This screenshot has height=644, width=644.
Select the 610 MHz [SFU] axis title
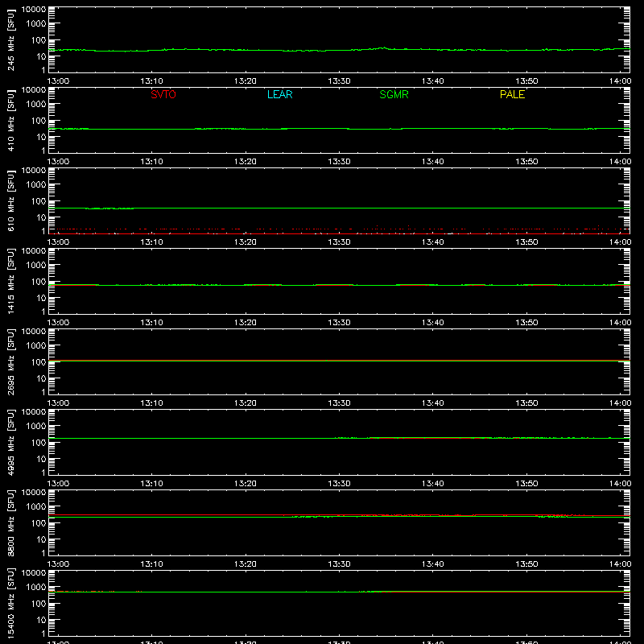coord(11,200)
